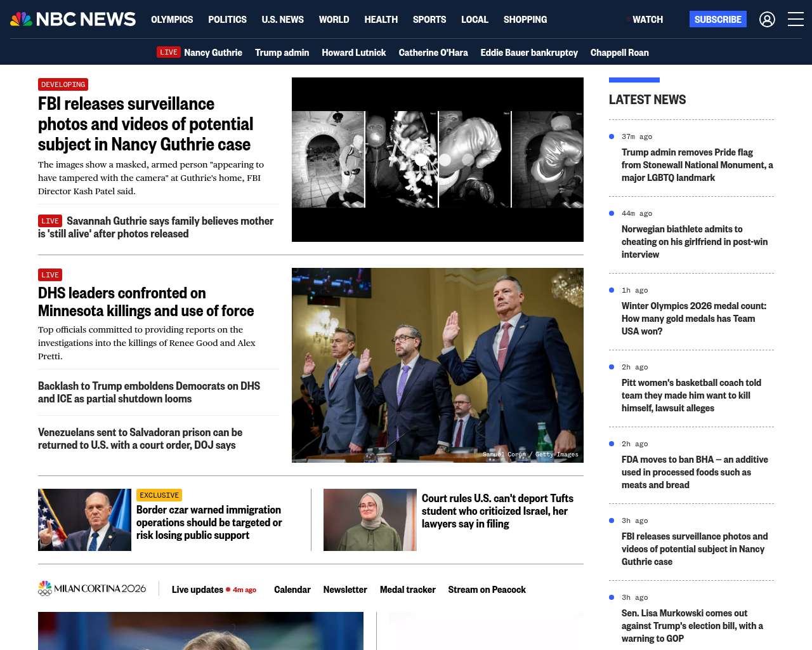Click the FBI surveillance photos thumbnail
The width and height of the screenshot is (812, 650).
tap(437, 159)
